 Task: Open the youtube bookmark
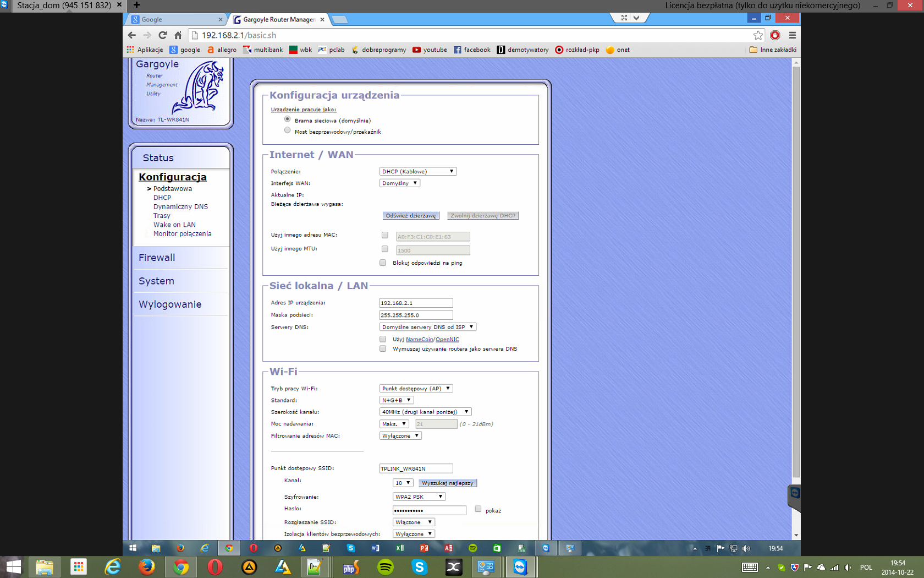(430, 50)
